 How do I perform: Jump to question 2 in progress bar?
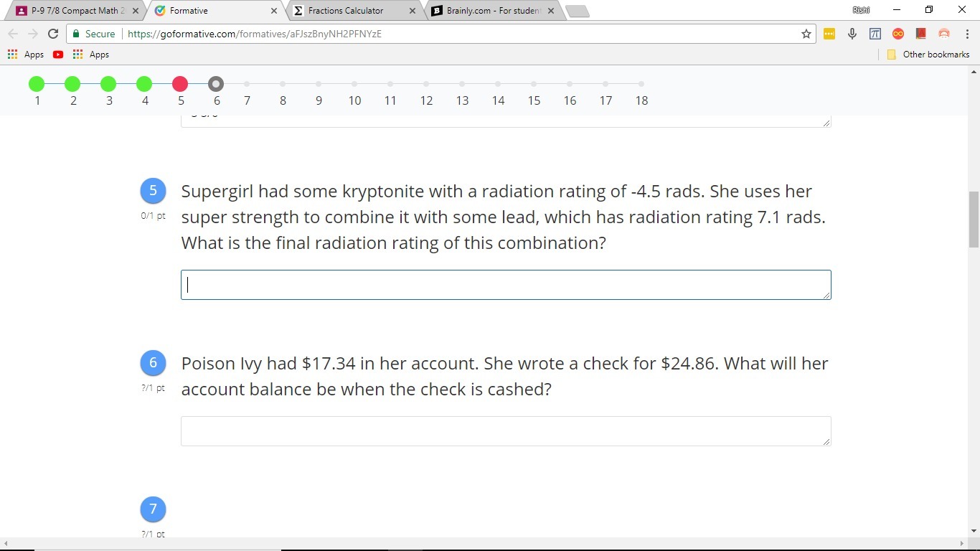pos(72,85)
